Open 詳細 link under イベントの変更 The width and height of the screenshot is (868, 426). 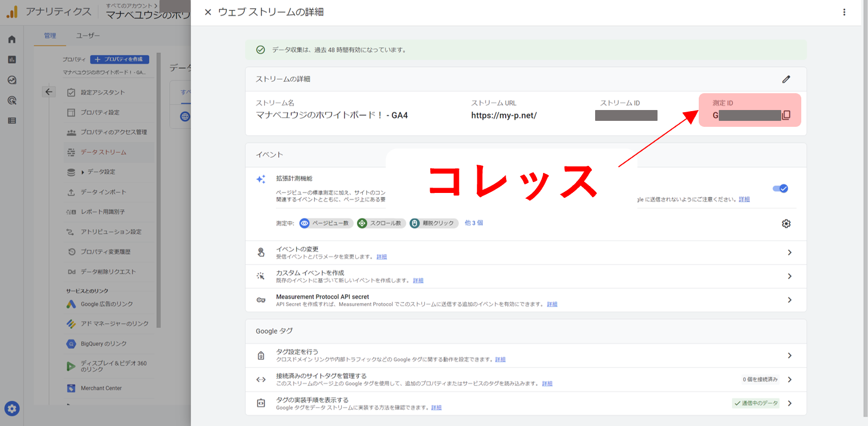(382, 257)
